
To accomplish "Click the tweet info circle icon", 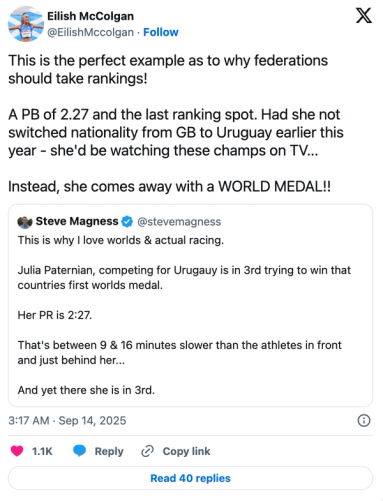I will pyautogui.click(x=364, y=421).
